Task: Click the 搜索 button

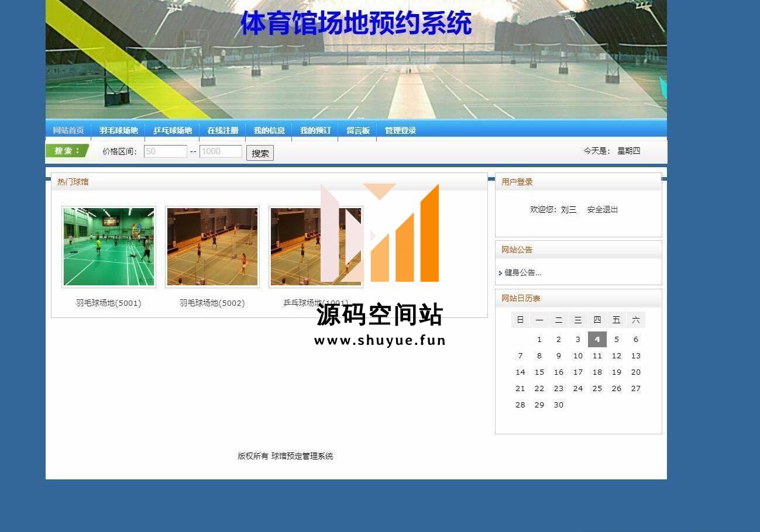Action: pyautogui.click(x=260, y=153)
